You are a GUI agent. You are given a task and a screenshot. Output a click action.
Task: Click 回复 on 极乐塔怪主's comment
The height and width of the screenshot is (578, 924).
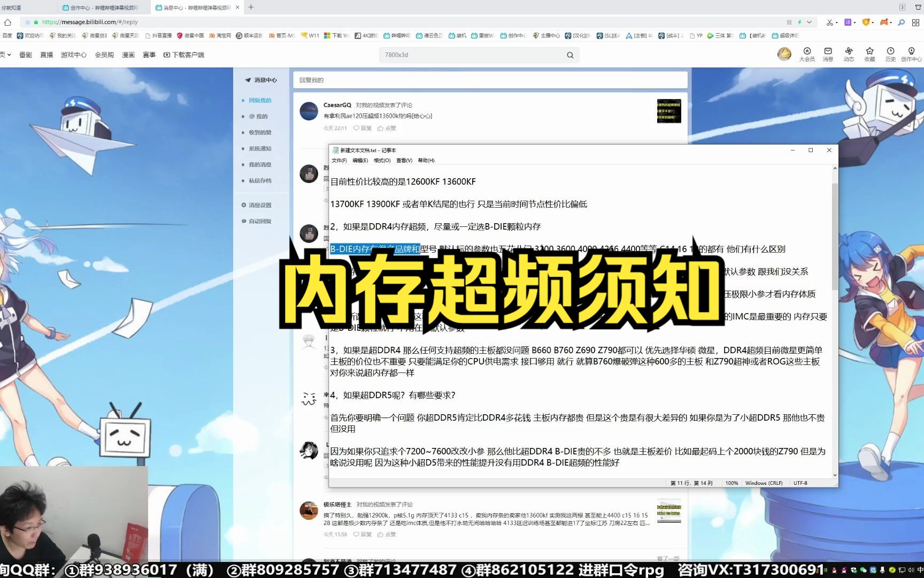[x=363, y=535]
